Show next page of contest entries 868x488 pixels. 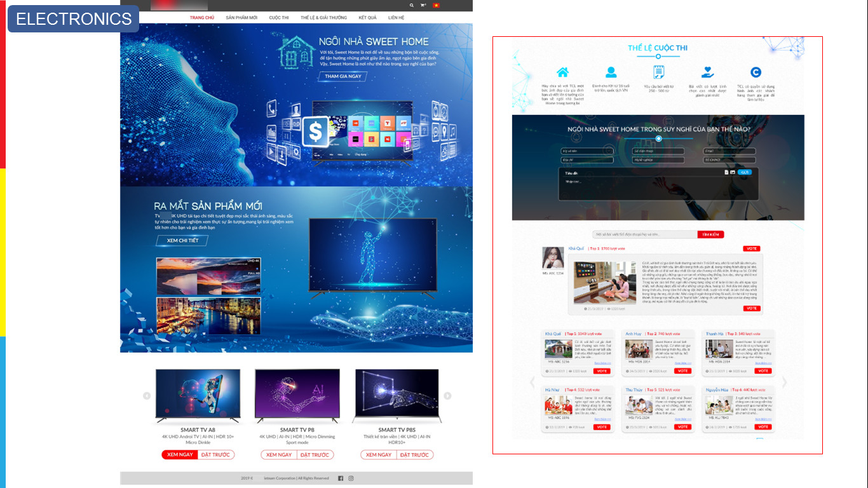pyautogui.click(x=785, y=383)
